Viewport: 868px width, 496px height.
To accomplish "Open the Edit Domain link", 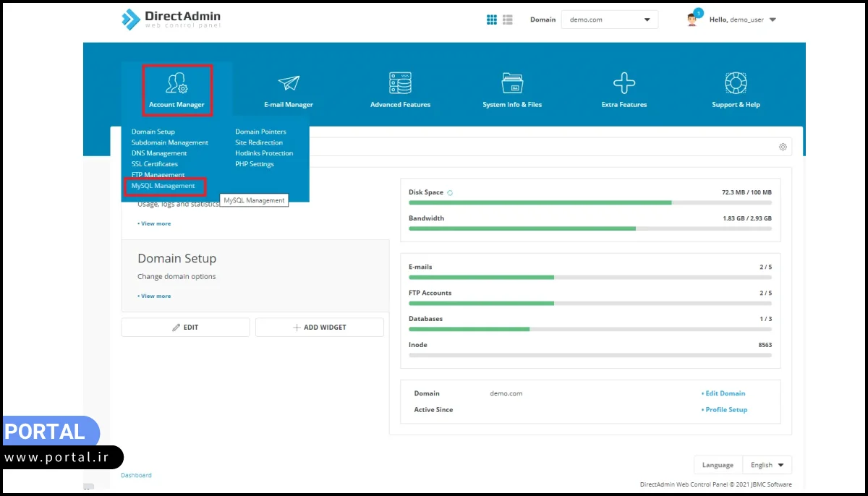I will click(x=724, y=393).
